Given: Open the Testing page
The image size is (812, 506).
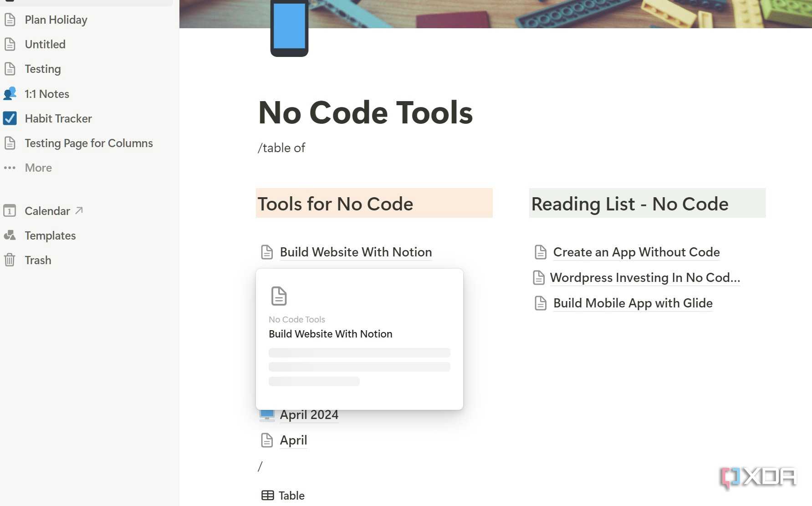Looking at the screenshot, I should pos(43,69).
